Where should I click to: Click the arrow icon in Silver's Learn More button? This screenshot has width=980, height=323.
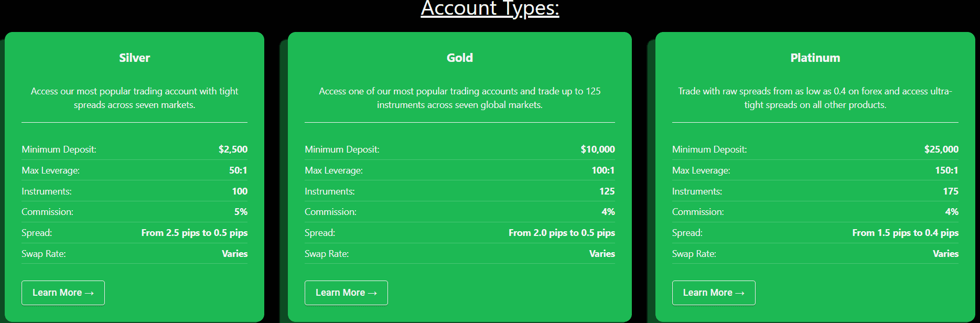90,293
